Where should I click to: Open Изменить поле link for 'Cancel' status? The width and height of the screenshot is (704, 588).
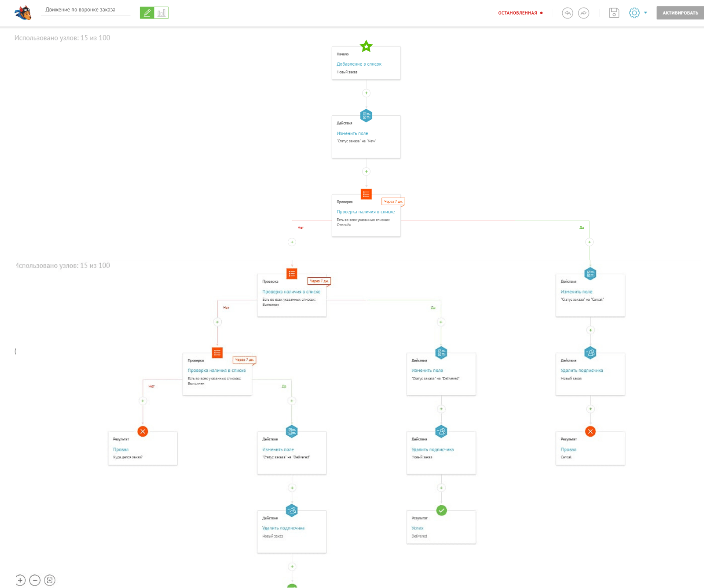tap(576, 292)
